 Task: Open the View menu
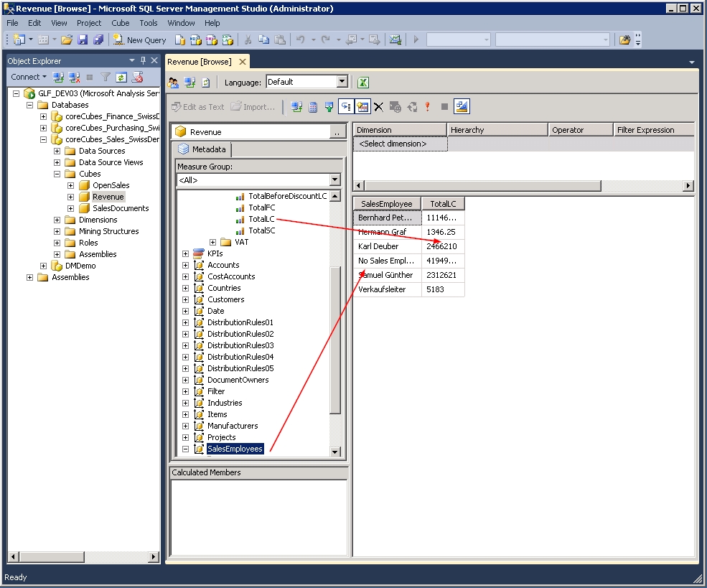[x=59, y=23]
